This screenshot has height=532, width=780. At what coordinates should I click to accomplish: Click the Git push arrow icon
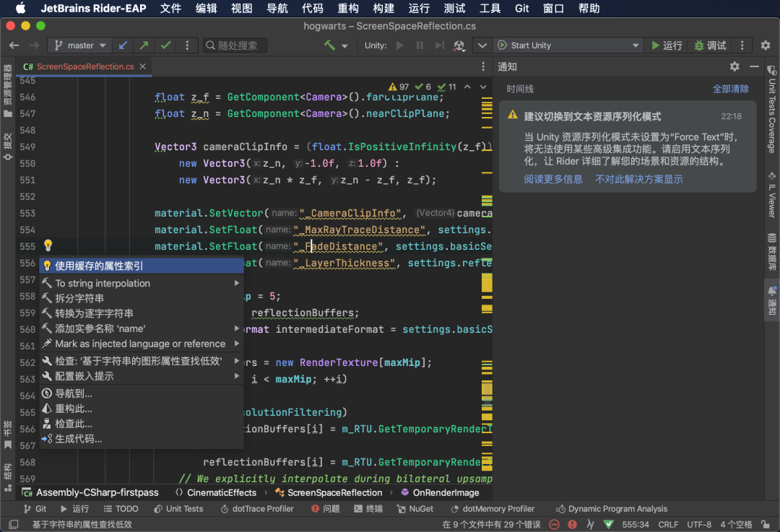144,45
